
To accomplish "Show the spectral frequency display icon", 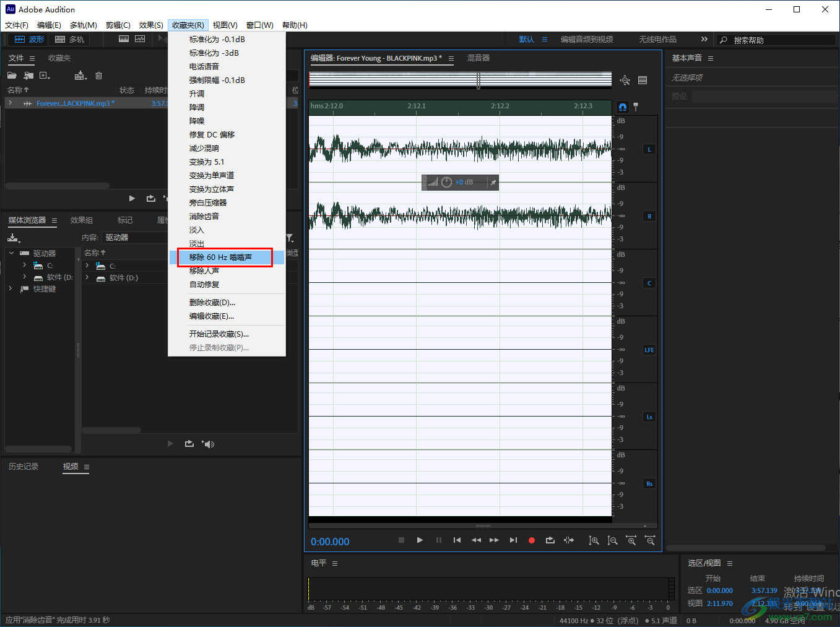I will tap(124, 39).
